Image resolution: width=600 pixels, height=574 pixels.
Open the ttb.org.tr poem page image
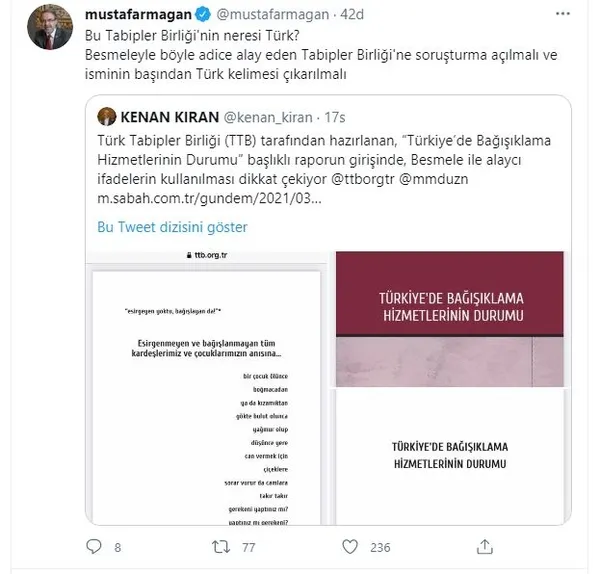pyautogui.click(x=207, y=388)
